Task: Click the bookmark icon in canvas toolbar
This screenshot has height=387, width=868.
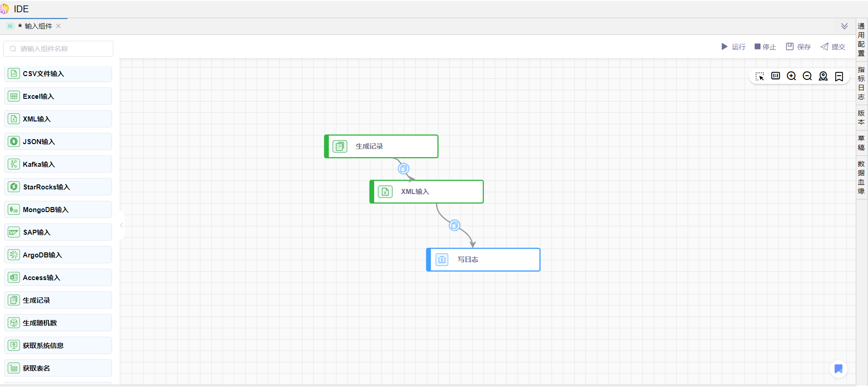Action: click(839, 76)
